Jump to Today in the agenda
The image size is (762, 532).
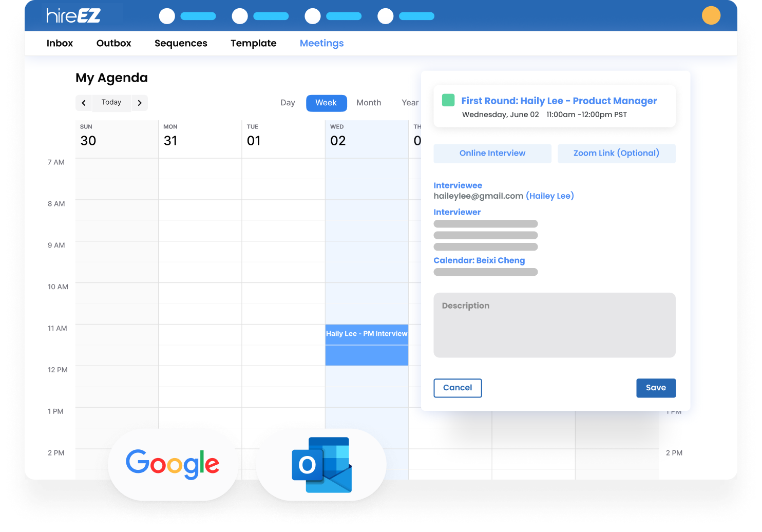(111, 103)
